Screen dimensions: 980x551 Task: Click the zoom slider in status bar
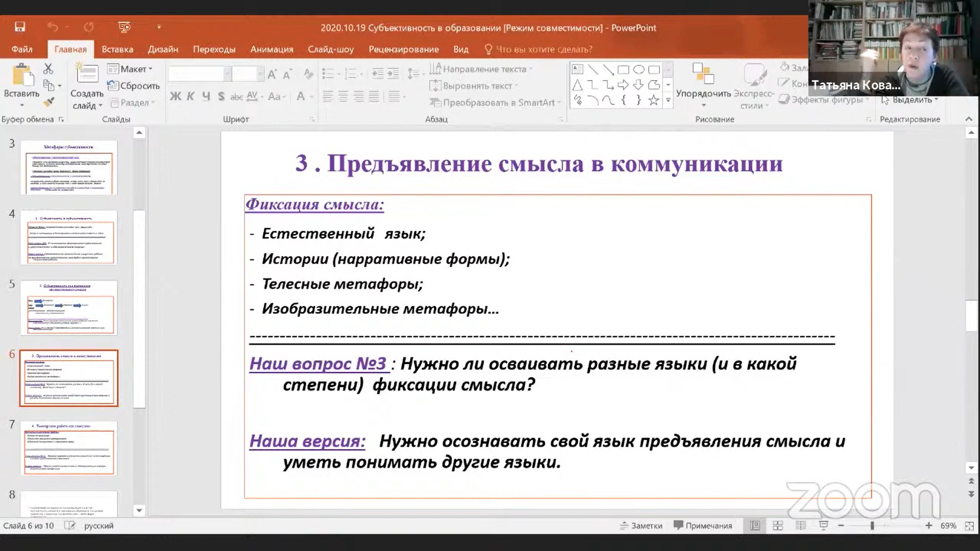pyautogui.click(x=872, y=525)
